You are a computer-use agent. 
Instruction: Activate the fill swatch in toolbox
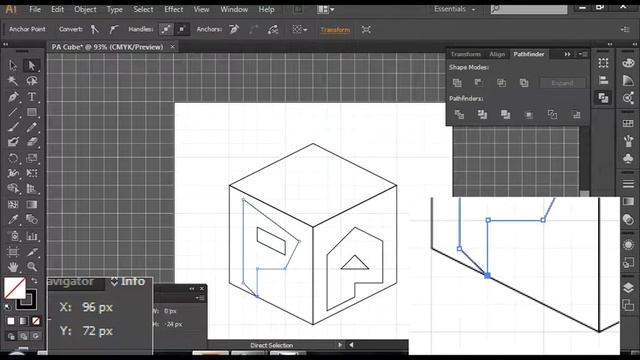click(15, 288)
